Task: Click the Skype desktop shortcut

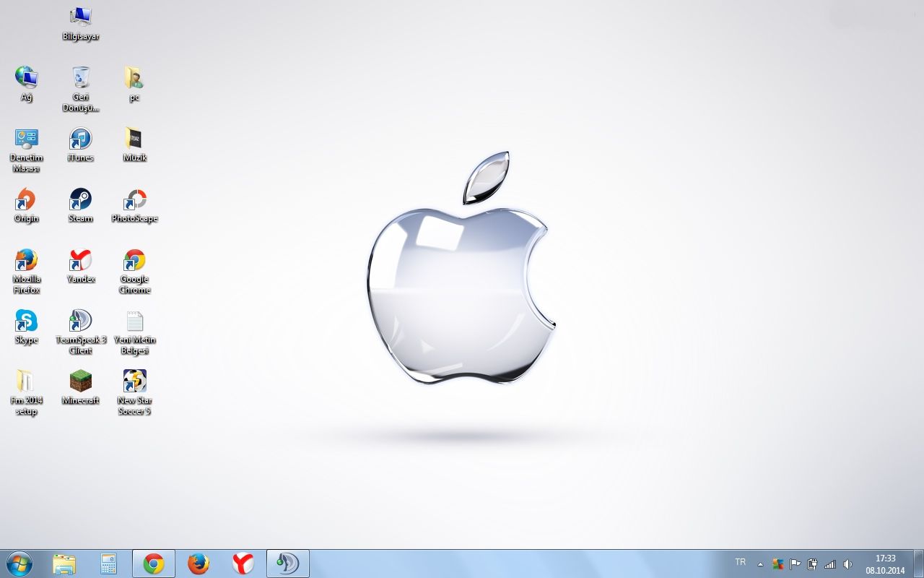Action: point(27,327)
